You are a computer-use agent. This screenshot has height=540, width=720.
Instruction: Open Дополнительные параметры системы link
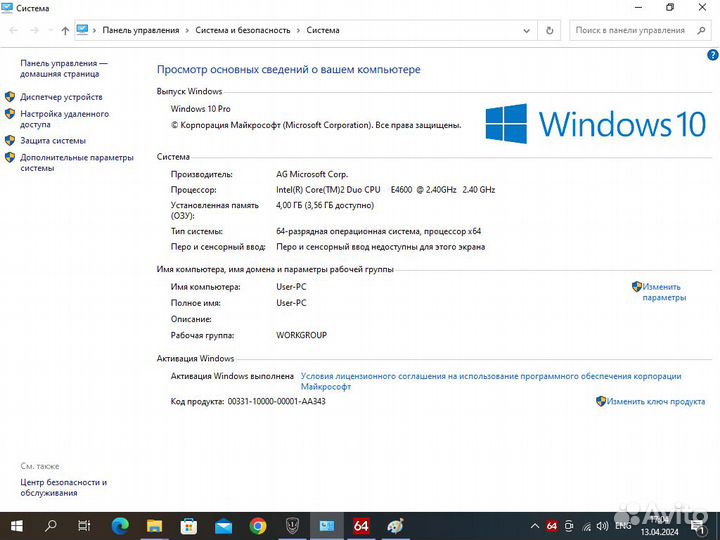[x=77, y=163]
